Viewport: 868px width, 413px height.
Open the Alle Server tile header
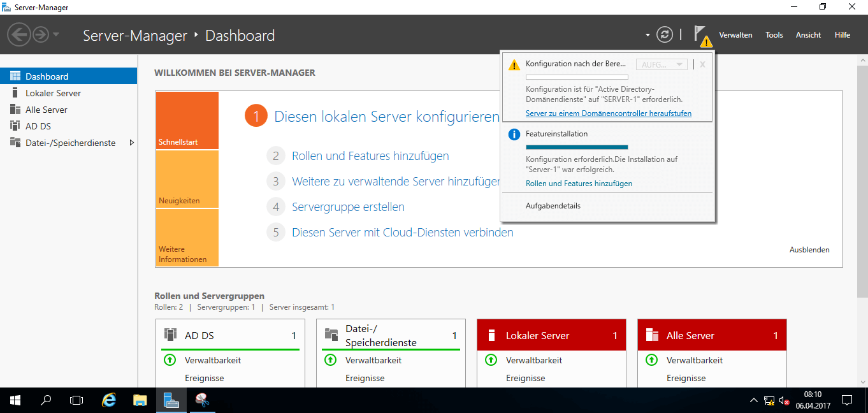(712, 335)
